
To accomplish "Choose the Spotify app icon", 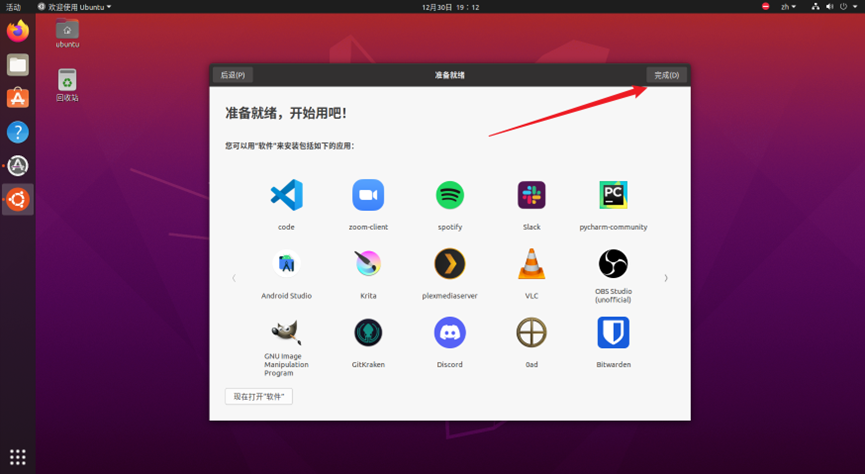I will (450, 195).
